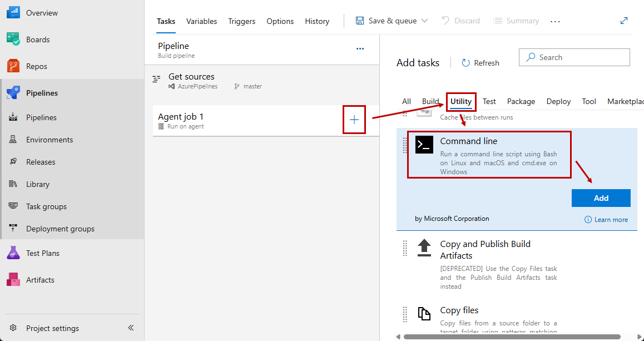Select Copy and Publish Build Artifacts title
The height and width of the screenshot is (341, 644).
point(485,249)
